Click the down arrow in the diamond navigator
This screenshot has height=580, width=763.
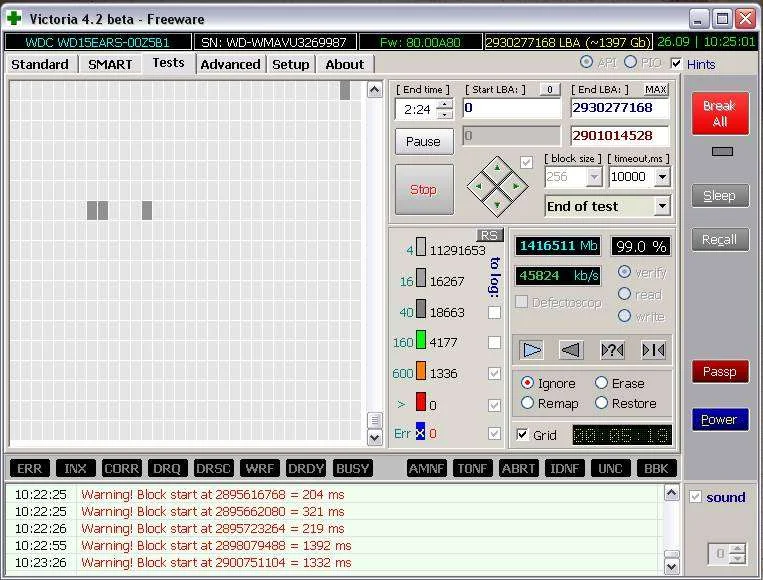pos(497,204)
